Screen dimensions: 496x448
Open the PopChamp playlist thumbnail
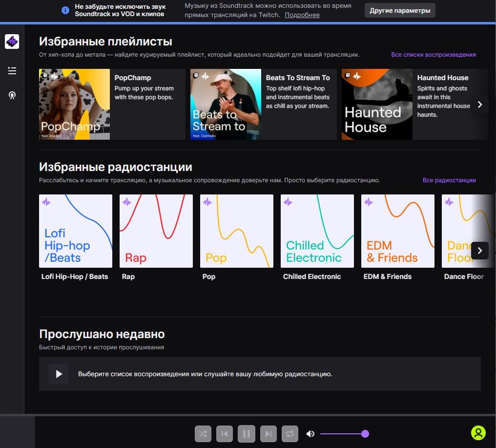click(x=74, y=104)
